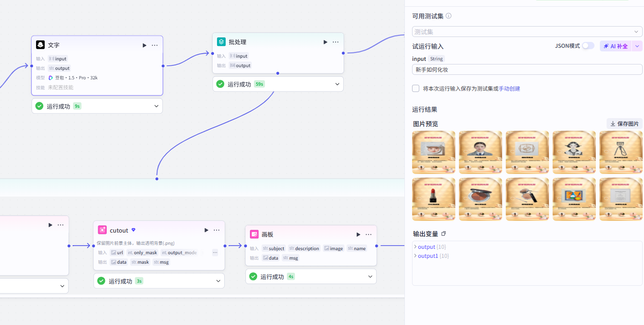The height and width of the screenshot is (325, 644).
Task: Expand the 运行成功 4s result under 画板
Action: pyautogui.click(x=370, y=276)
